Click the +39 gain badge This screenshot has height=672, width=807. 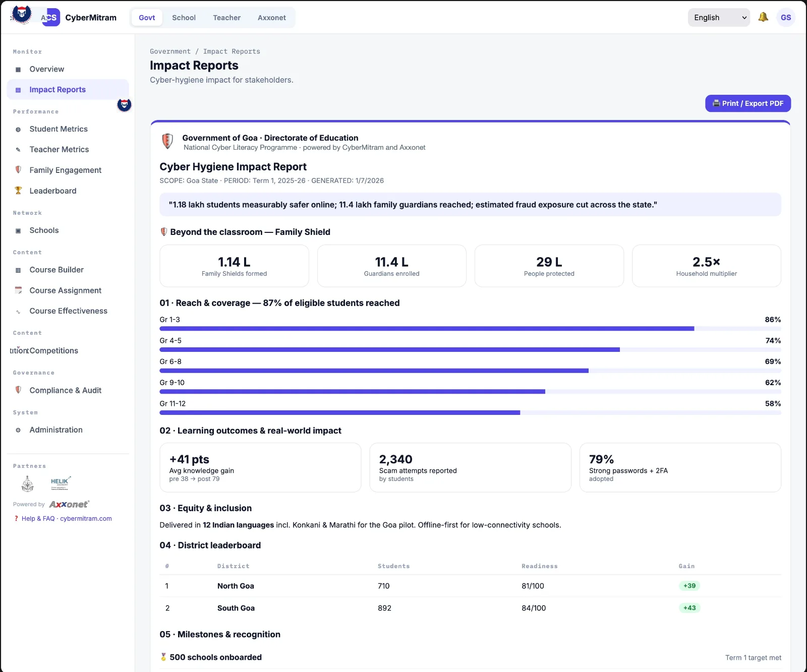click(x=689, y=586)
